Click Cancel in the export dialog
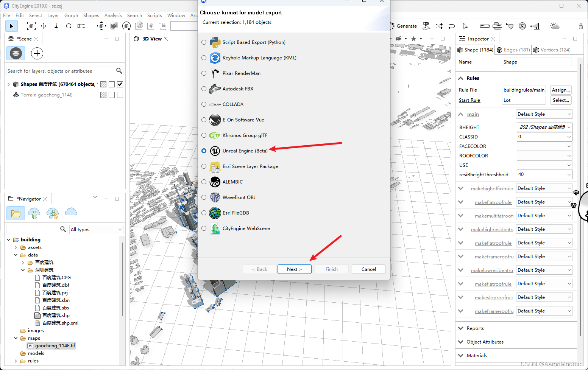The width and height of the screenshot is (588, 370). click(x=369, y=269)
